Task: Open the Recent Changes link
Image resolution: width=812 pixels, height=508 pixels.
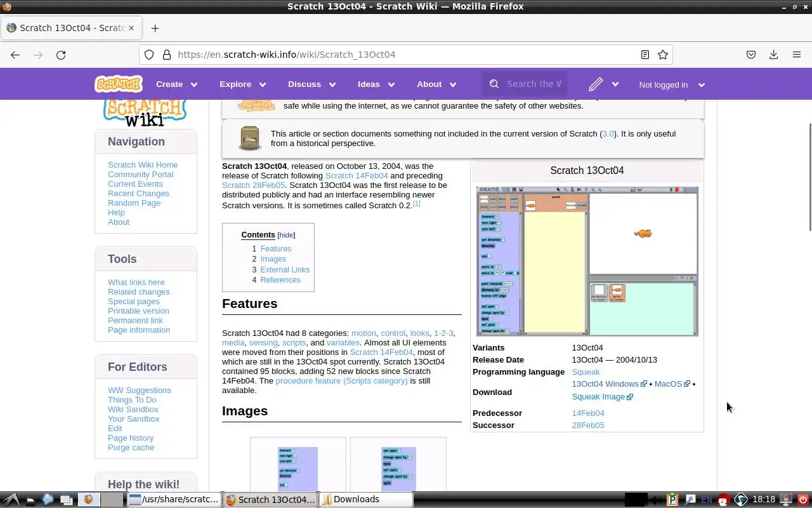Action: pos(138,193)
